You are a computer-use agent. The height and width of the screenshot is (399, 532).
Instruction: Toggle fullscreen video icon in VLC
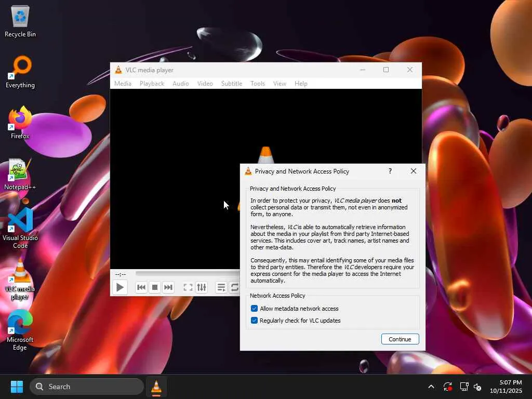click(x=188, y=287)
